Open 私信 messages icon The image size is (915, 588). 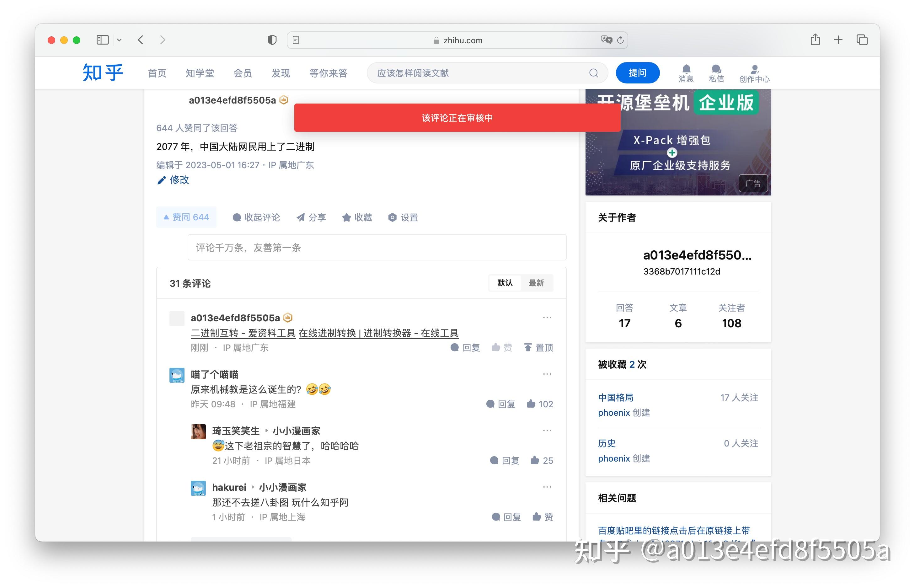coord(716,73)
